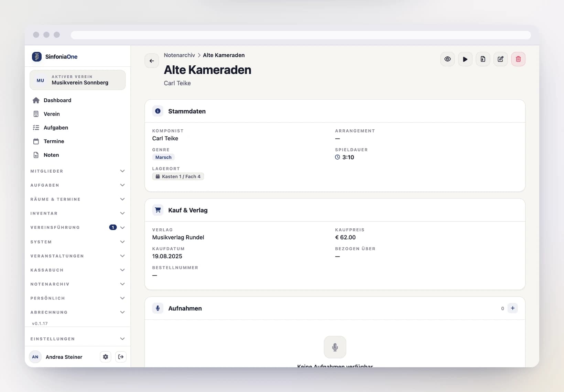The image size is (564, 392).
Task: Expand the VERANSTALTUNGEN section
Action: [x=78, y=256]
